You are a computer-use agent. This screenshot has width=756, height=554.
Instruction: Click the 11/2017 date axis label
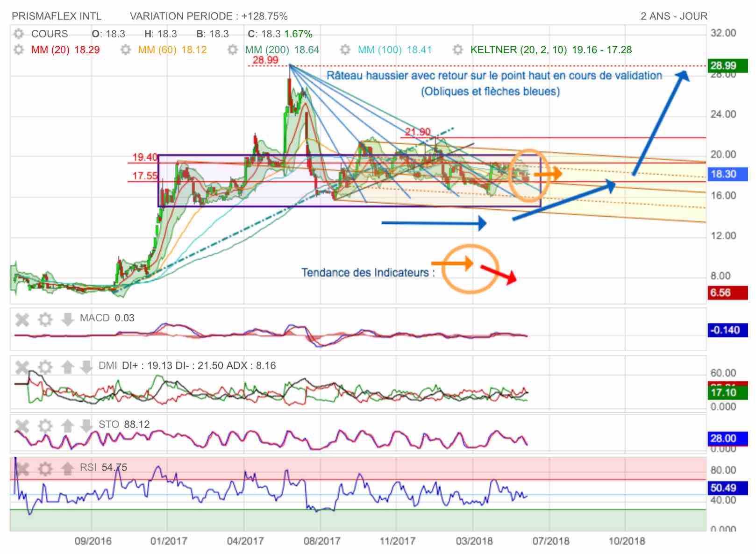[397, 541]
